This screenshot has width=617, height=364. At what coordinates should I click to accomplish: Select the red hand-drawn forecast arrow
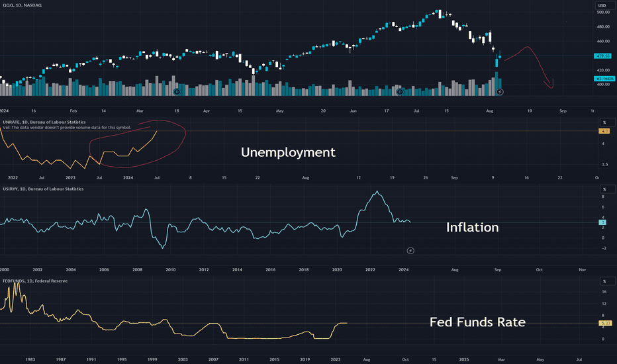(530, 66)
